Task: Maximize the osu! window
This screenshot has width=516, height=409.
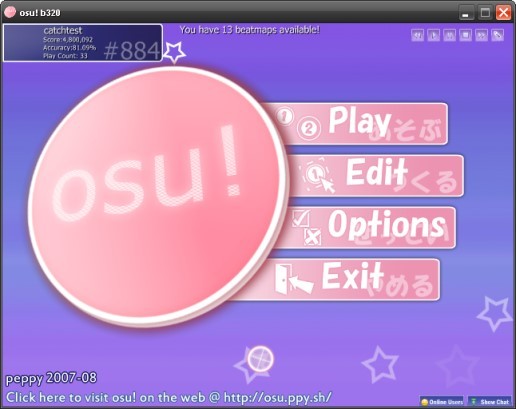Action: click(x=485, y=13)
